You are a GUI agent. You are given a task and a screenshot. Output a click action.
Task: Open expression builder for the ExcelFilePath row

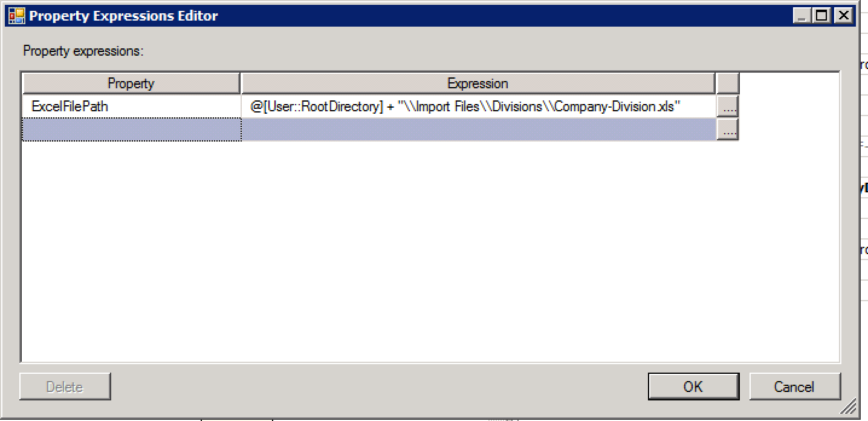pyautogui.click(x=728, y=107)
